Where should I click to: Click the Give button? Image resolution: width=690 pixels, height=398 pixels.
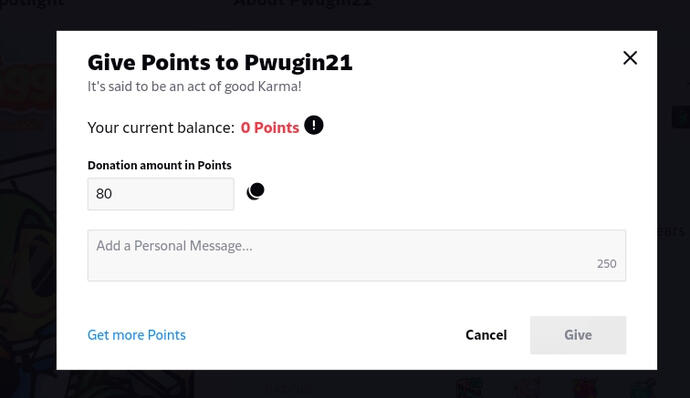pos(578,335)
